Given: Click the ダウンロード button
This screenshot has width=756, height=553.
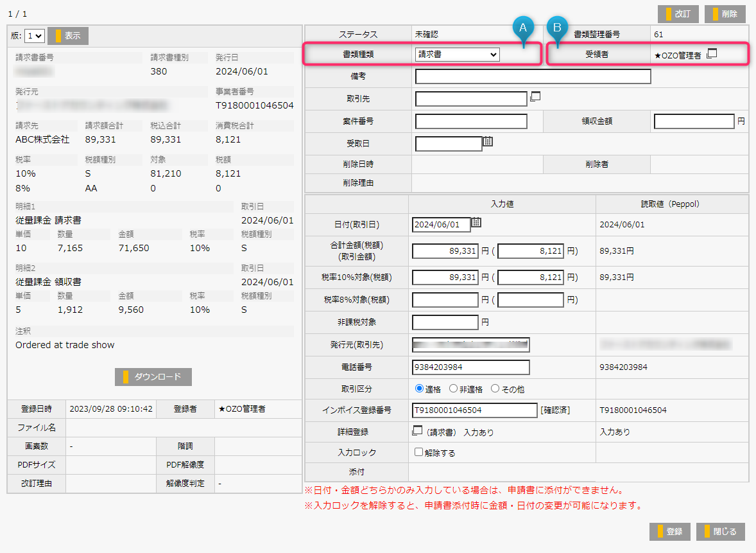Looking at the screenshot, I should click(x=153, y=377).
